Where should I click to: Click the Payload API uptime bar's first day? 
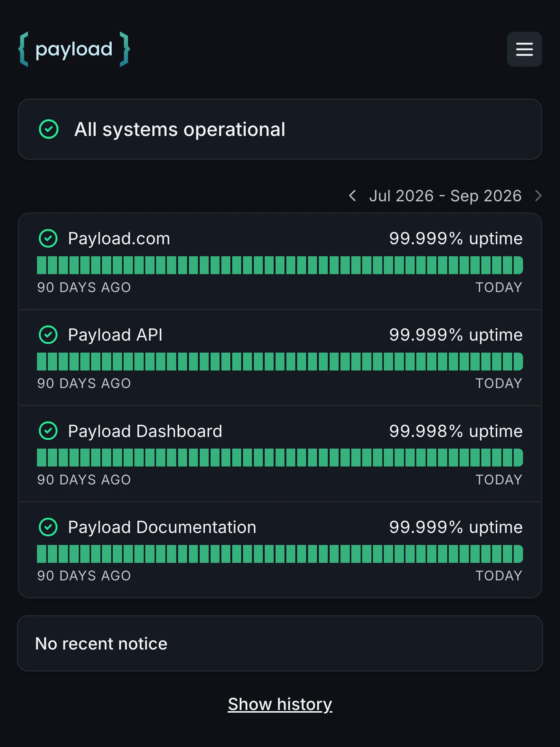click(x=41, y=362)
